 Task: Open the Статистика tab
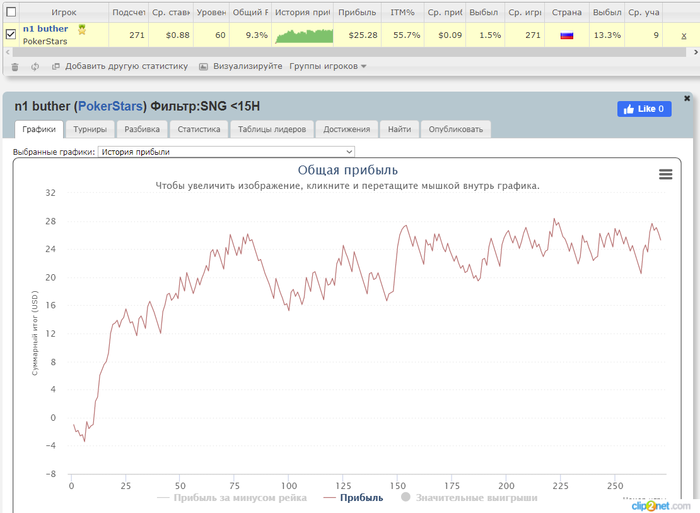[x=199, y=129]
